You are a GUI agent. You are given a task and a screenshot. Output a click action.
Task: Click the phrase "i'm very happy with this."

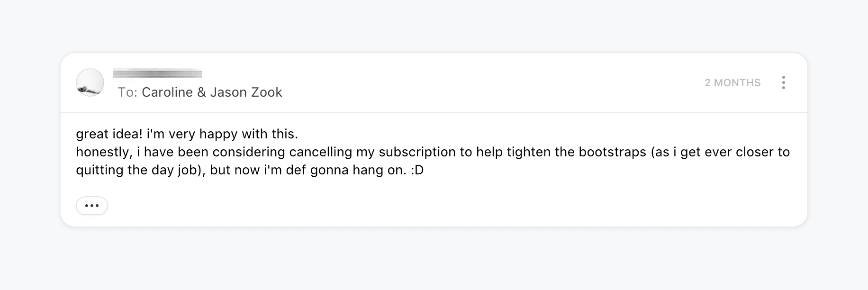222,134
